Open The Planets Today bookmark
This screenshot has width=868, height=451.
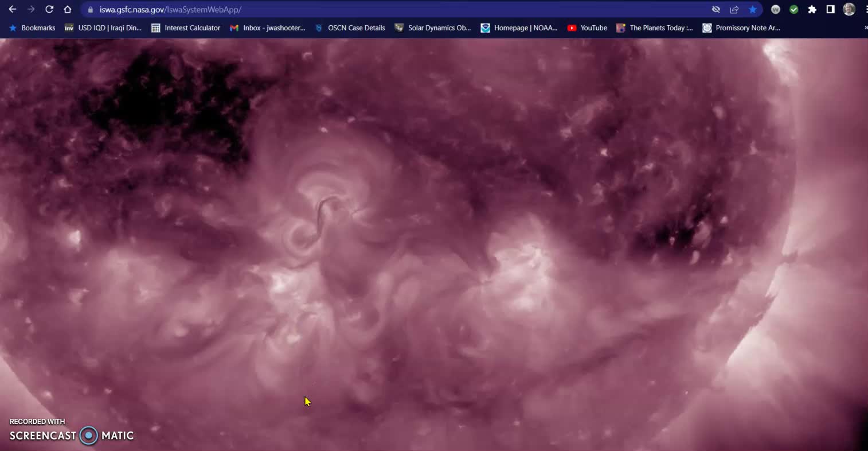[655, 28]
